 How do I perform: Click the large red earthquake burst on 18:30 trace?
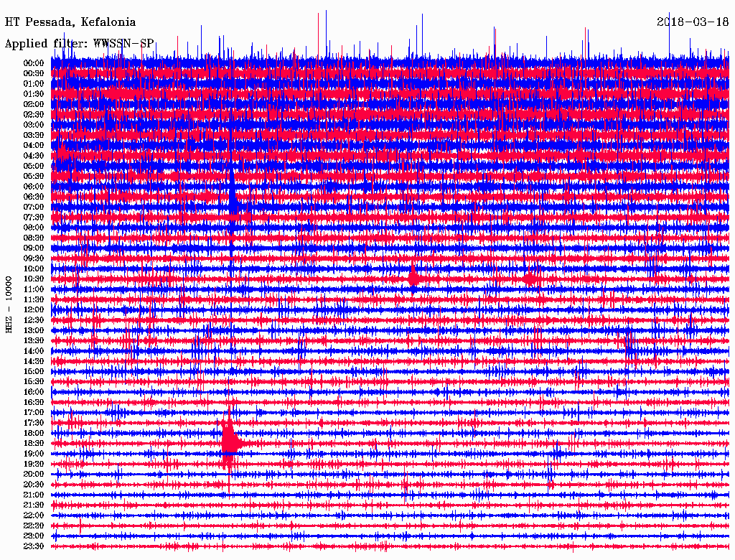(x=229, y=439)
